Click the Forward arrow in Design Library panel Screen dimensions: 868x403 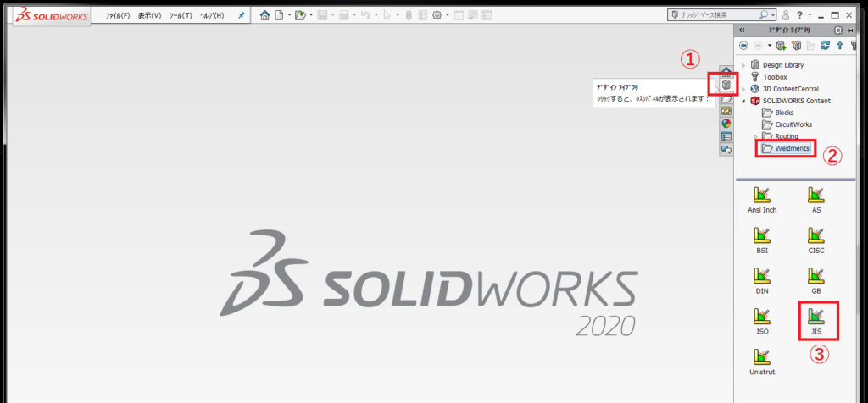pos(758,46)
